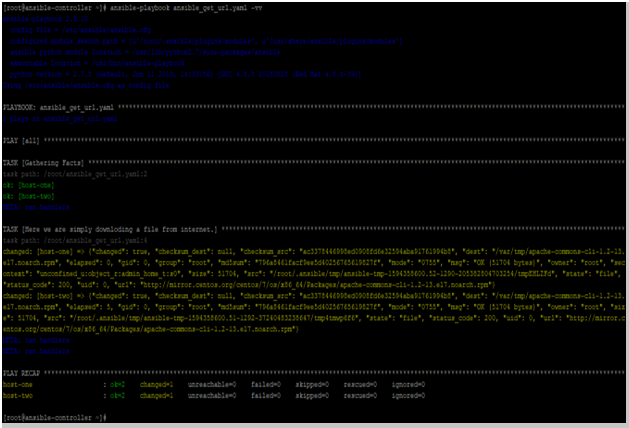
Task: Click the 'PLAY RECAP' header
Action: (21, 373)
